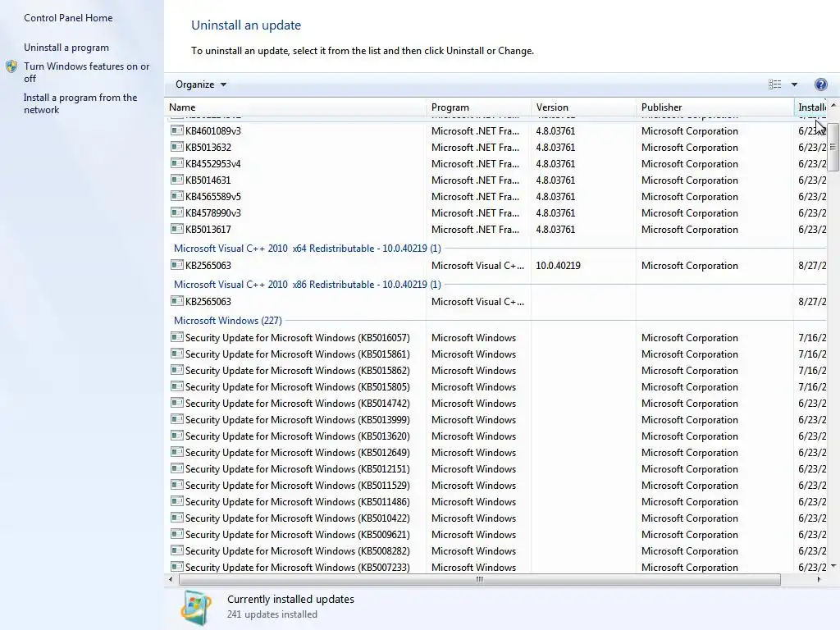
Task: Sort by Version column header
Action: click(x=583, y=107)
